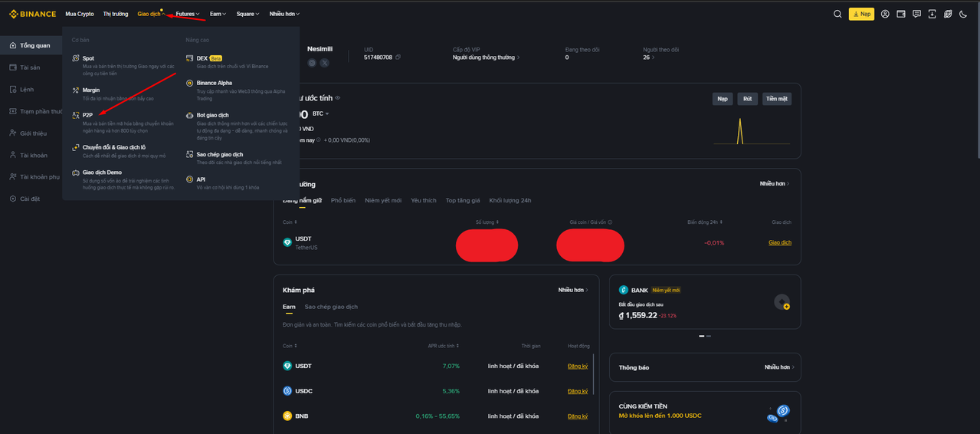Switch to Sao chép giao dịch explore tab
The width and height of the screenshot is (980, 434).
(331, 307)
